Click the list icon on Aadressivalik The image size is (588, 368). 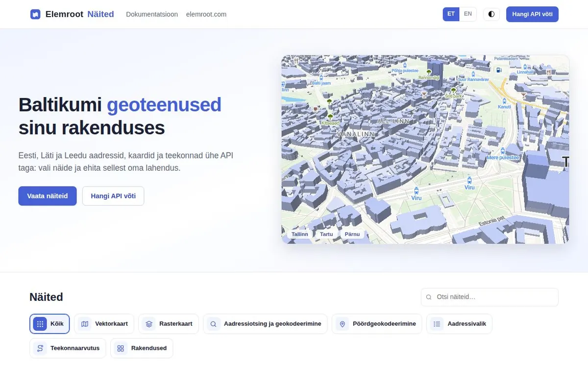pyautogui.click(x=437, y=324)
